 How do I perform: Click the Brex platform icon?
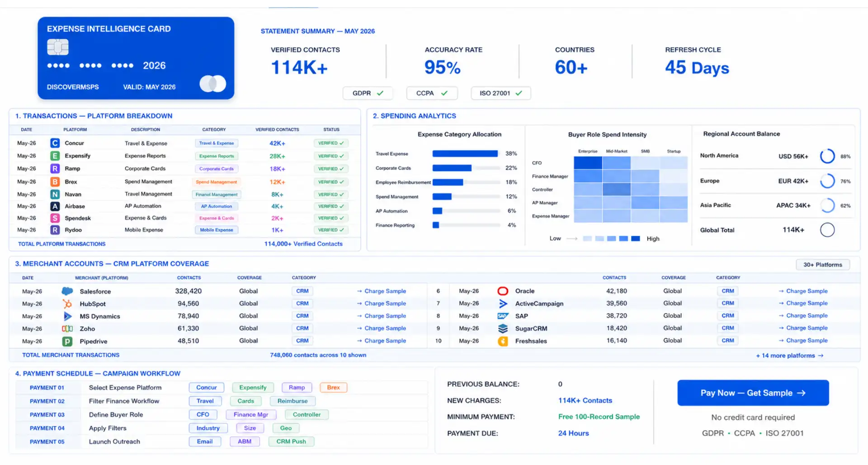55,181
